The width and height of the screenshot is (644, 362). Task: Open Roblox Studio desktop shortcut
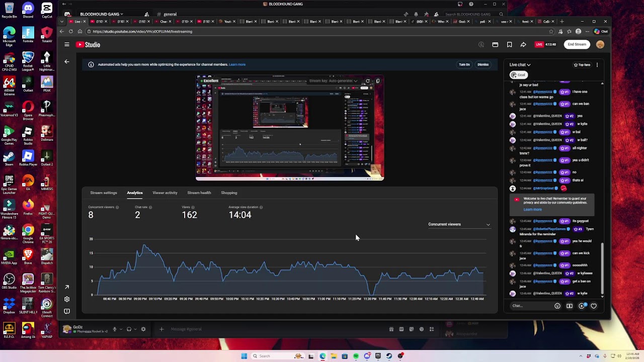tap(28, 133)
